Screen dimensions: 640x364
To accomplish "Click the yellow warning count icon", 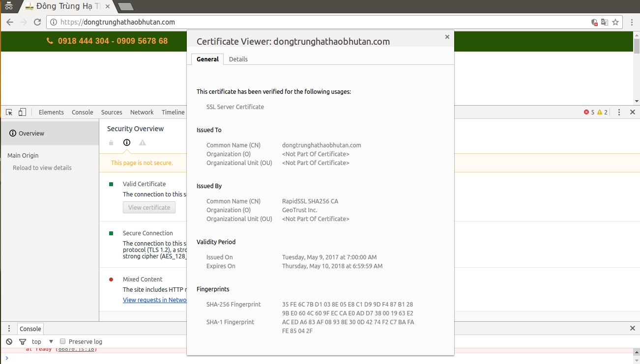I will [600, 112].
